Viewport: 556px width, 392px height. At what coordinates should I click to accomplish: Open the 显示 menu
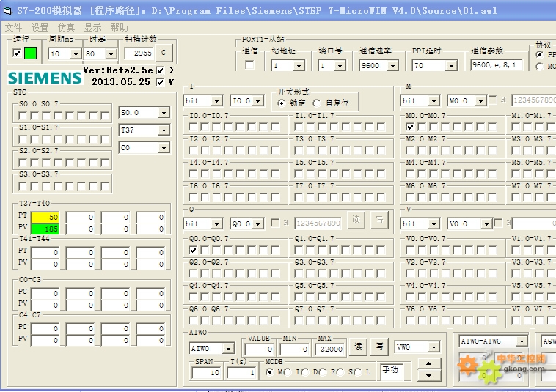[92, 28]
